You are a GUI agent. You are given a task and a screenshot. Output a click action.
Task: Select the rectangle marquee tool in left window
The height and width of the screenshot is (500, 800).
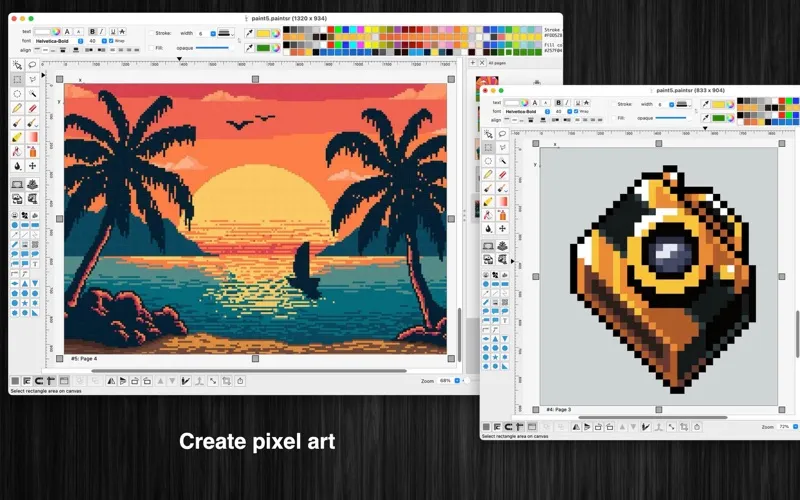pos(17,80)
